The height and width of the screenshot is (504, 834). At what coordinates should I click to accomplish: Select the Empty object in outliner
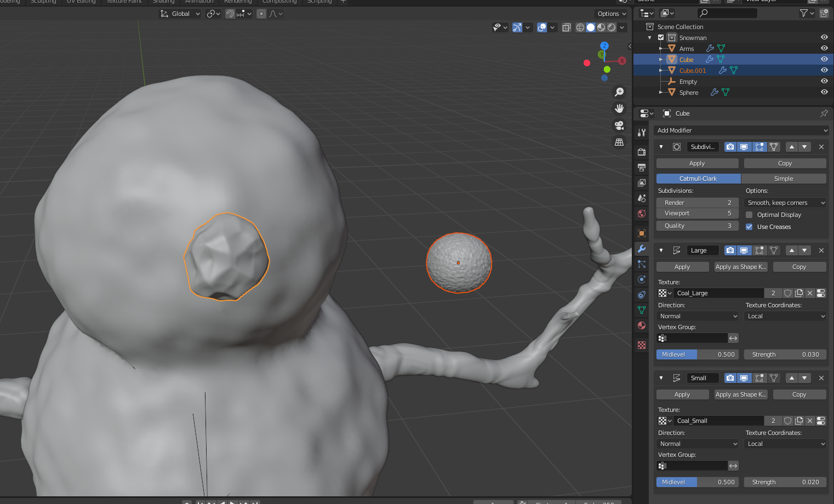[688, 82]
